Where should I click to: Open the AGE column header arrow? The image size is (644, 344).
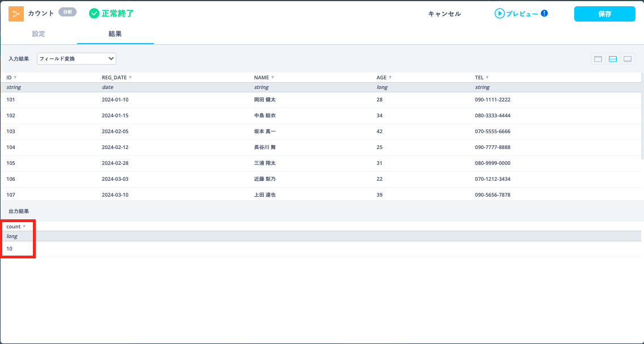(x=390, y=78)
